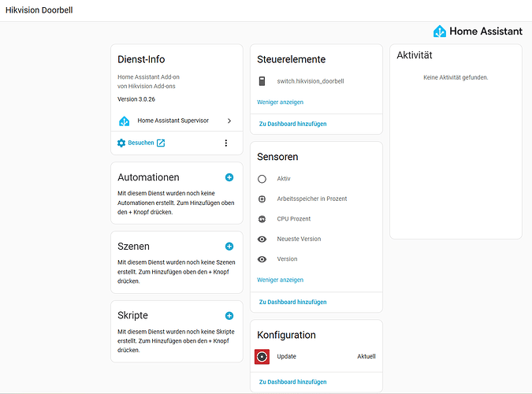Click the Home Assistant Supervisor icon
The height and width of the screenshot is (394, 532).
[125, 121]
